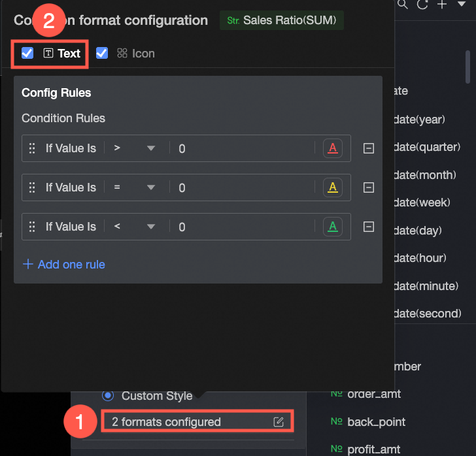Click the Sales Ratio(SUM) field tag

(x=281, y=20)
